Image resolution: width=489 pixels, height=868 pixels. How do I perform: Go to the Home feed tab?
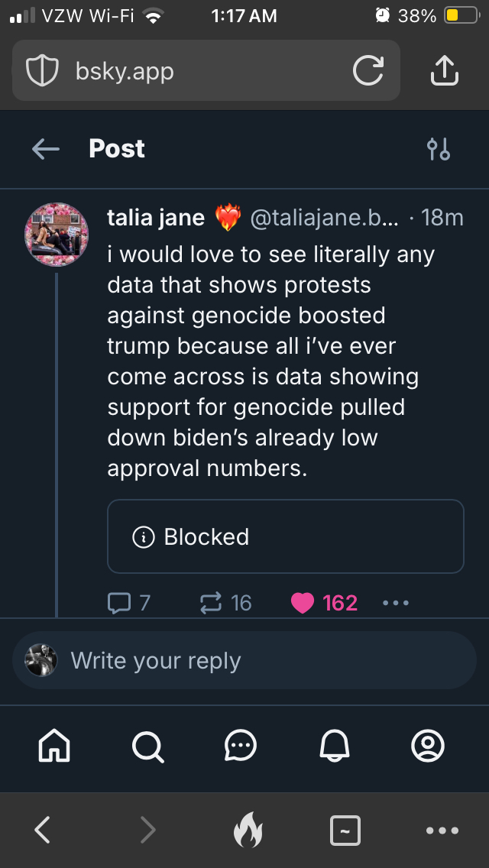[54, 745]
